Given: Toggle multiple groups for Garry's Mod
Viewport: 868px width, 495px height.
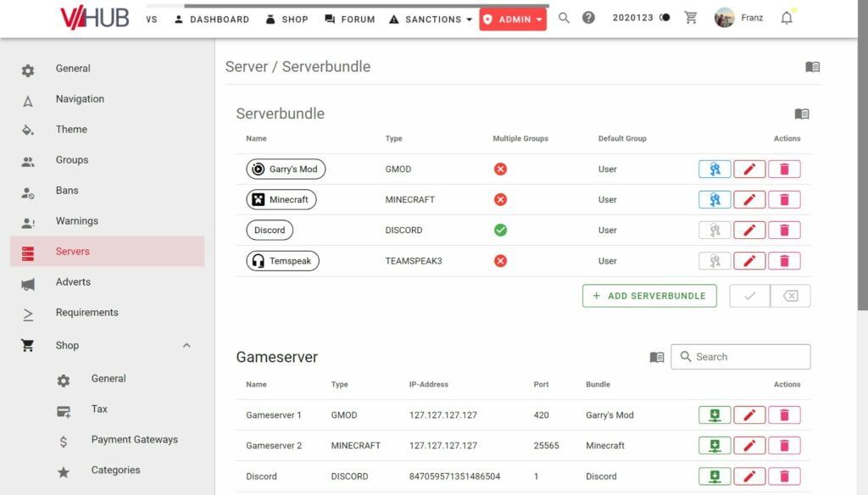Looking at the screenshot, I should click(x=500, y=169).
